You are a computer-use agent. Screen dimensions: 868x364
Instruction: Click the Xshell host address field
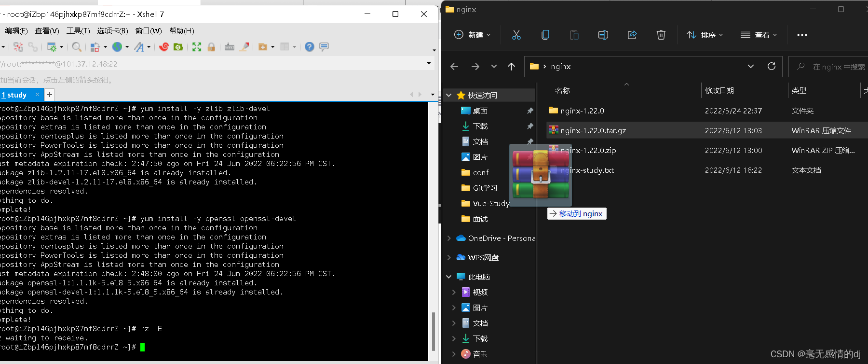(x=212, y=64)
